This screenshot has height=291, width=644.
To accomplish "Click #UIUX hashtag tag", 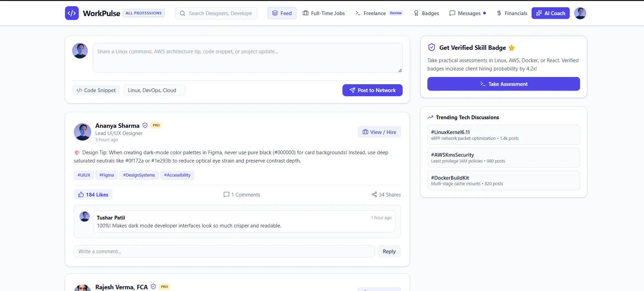I will (84, 175).
